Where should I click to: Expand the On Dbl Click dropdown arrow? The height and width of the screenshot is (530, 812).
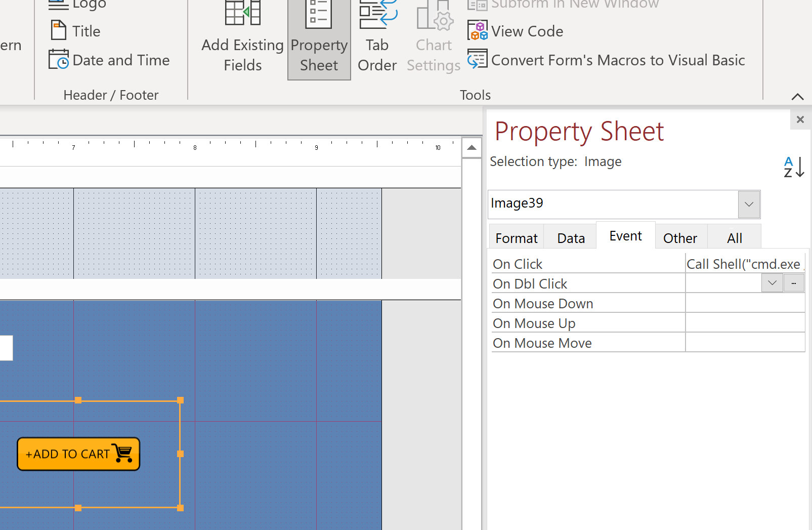772,283
